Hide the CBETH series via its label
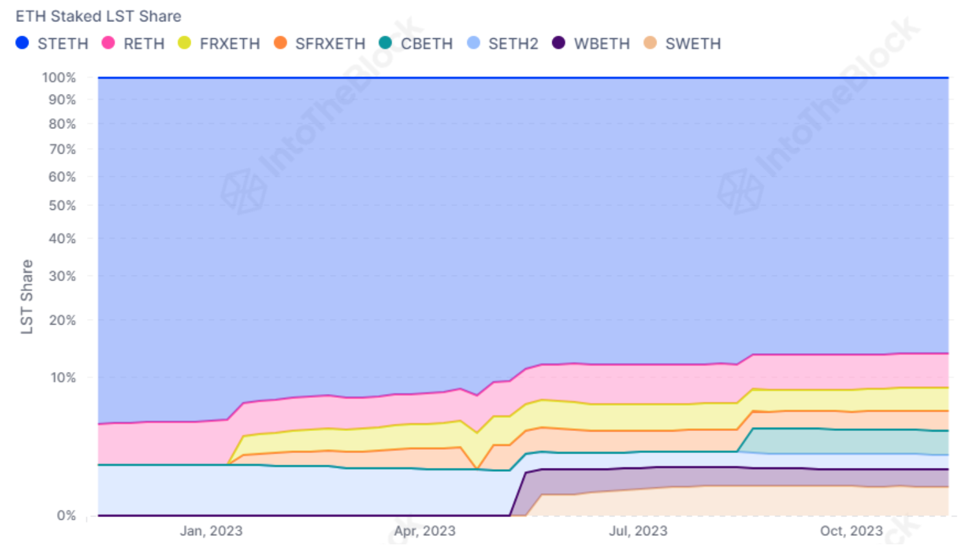 (x=426, y=43)
